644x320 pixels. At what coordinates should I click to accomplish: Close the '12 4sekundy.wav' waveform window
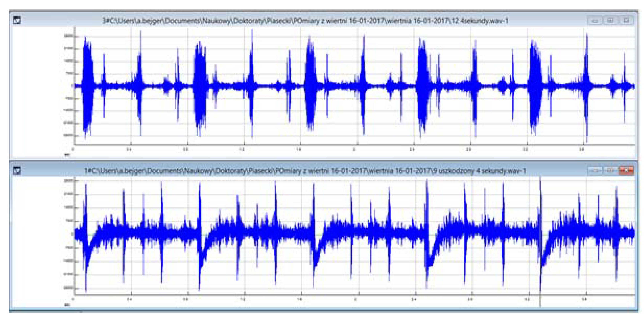coord(626,20)
